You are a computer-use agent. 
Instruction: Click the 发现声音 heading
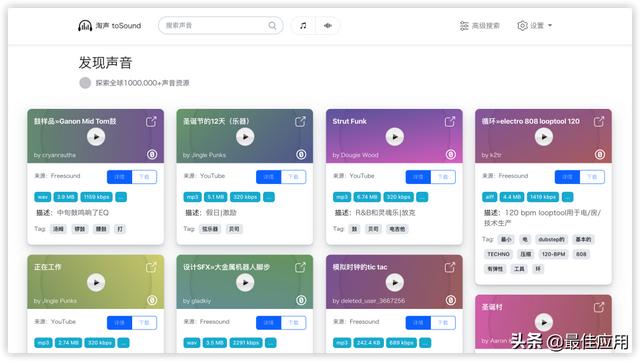click(x=105, y=62)
